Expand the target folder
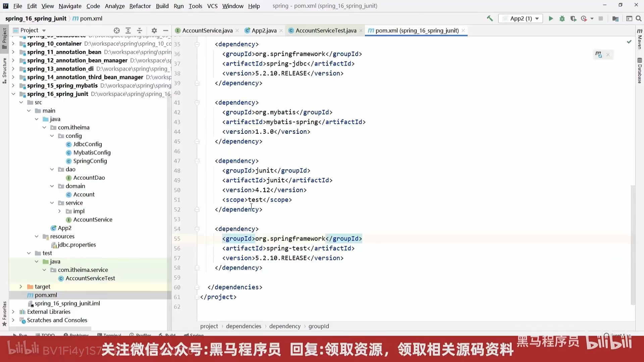Image resolution: width=644 pixels, height=362 pixels. pyautogui.click(x=21, y=287)
